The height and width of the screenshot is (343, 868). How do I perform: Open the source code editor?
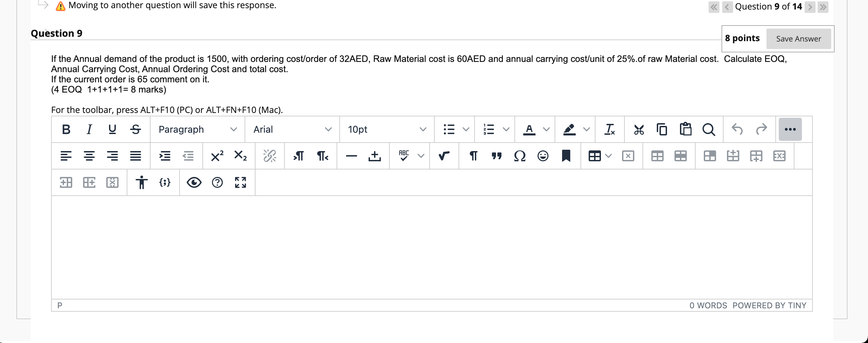pos(165,182)
